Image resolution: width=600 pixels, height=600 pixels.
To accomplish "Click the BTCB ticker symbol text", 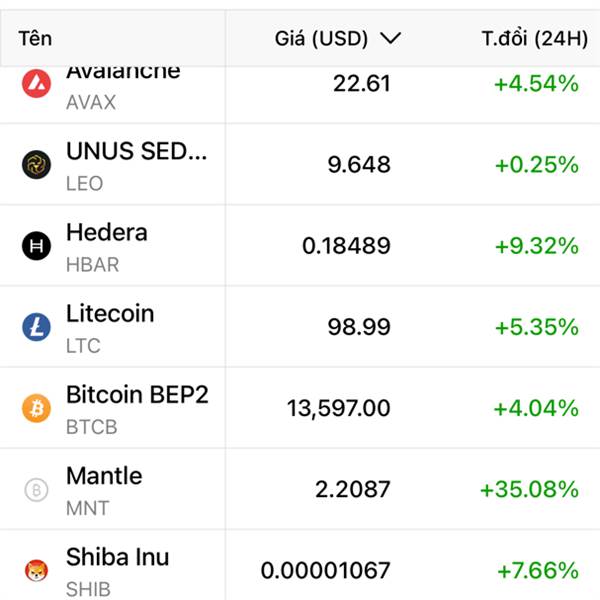I will tap(91, 427).
